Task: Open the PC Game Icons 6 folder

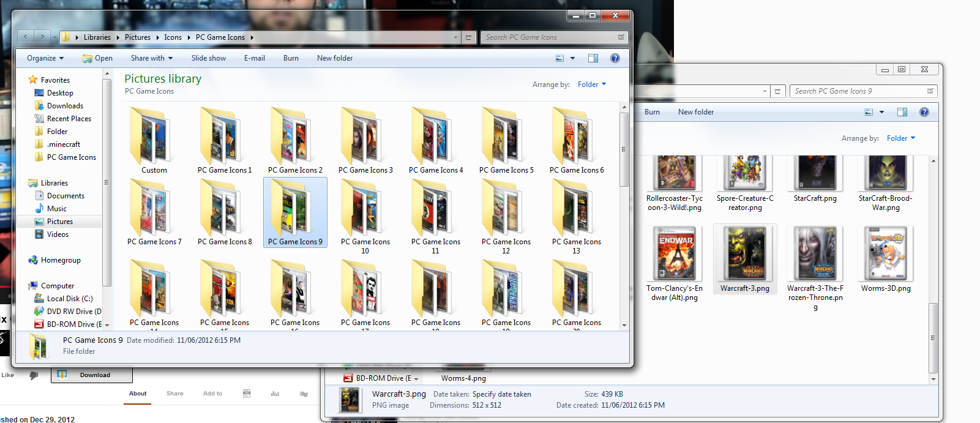Action: click(x=577, y=141)
